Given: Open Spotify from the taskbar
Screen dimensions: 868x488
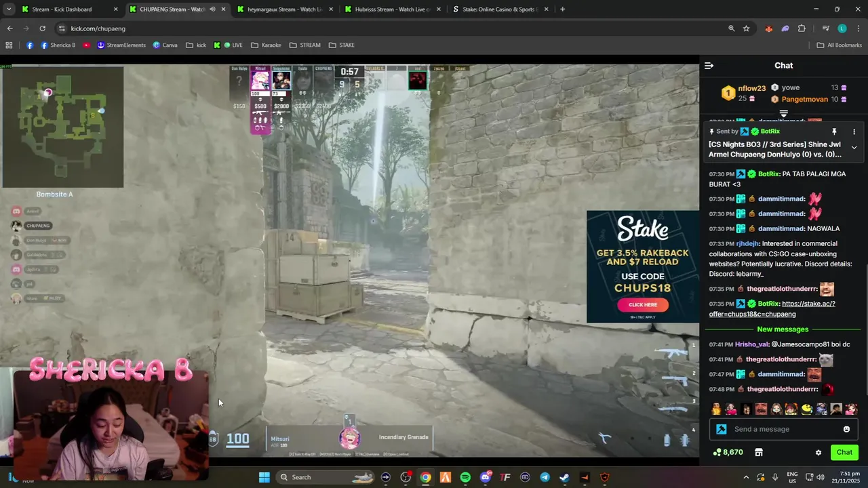Looking at the screenshot, I should pos(465,477).
